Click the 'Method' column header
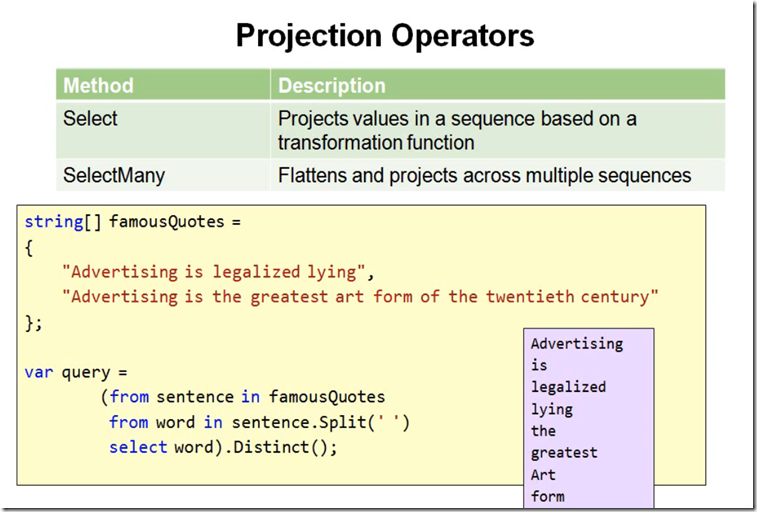Viewport: 757px width, 512px height. (98, 85)
